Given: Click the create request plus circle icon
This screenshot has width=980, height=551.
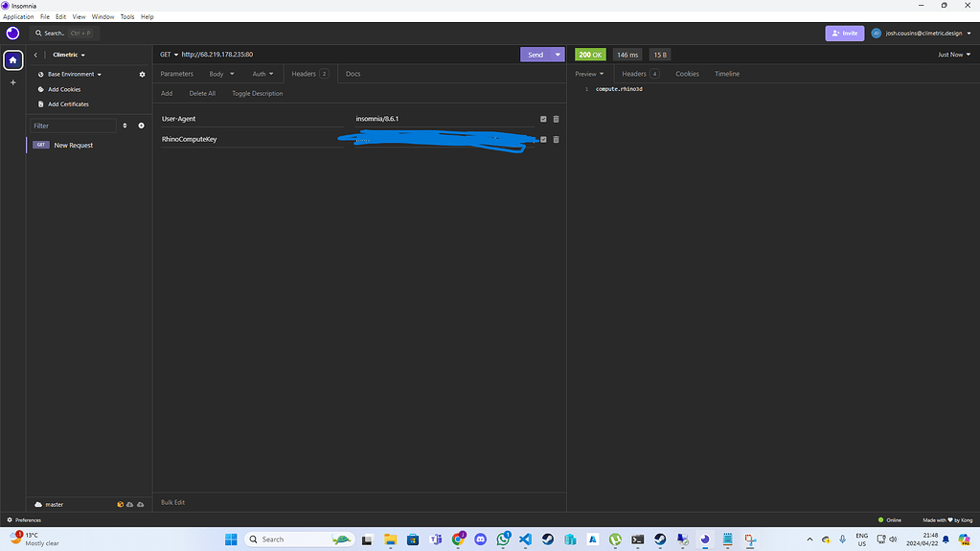Looking at the screenshot, I should pos(141,126).
